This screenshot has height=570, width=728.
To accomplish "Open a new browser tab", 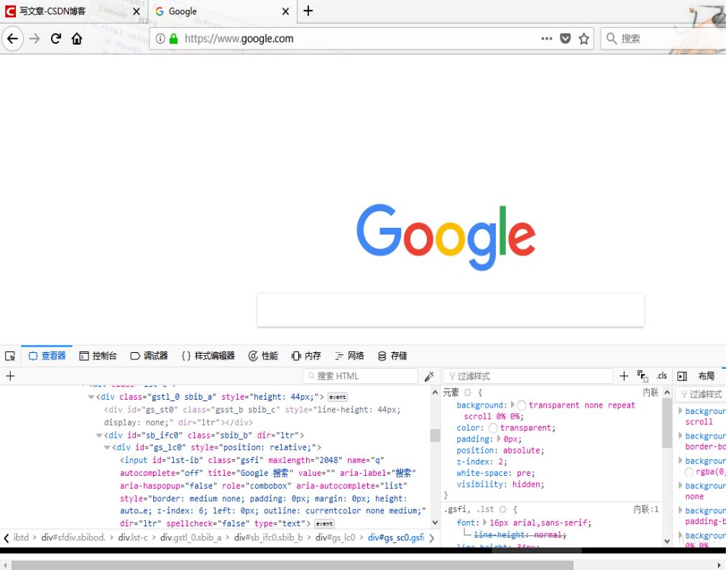I will pyautogui.click(x=308, y=11).
